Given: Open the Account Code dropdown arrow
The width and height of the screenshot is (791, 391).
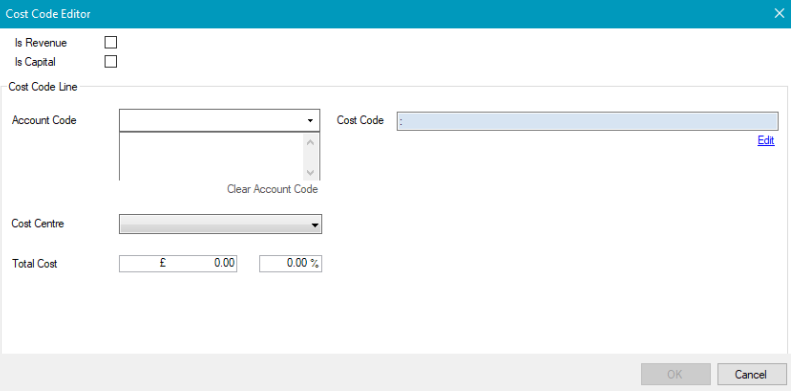Looking at the screenshot, I should point(310,121).
